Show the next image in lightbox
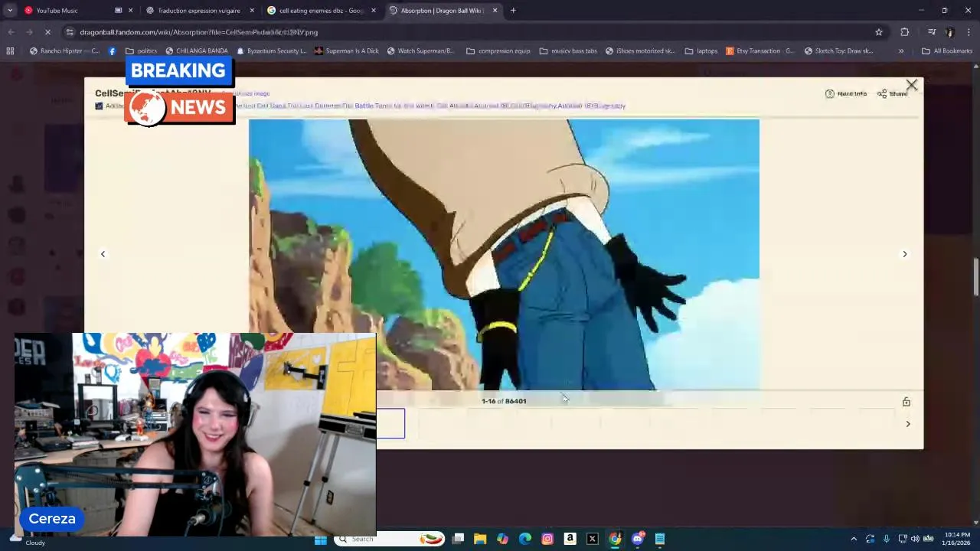 [x=904, y=254]
